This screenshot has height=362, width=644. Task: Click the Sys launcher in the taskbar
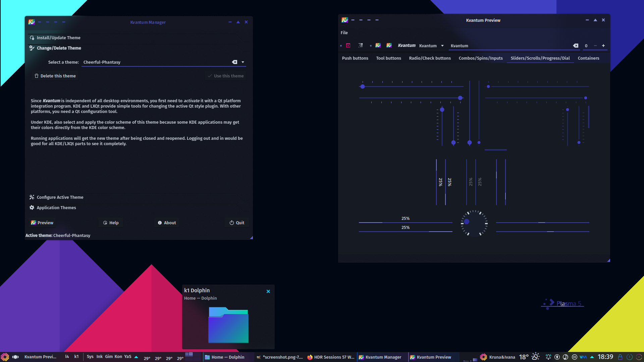click(x=90, y=357)
